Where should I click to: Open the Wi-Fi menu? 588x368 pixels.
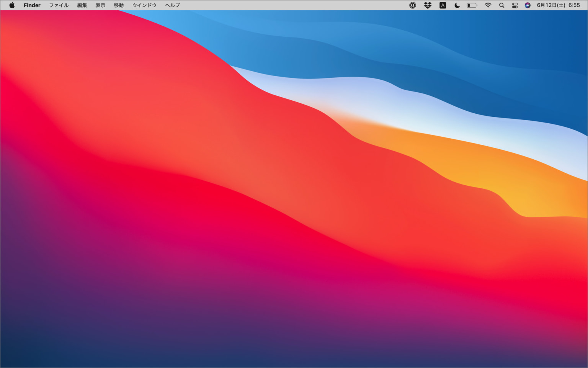(488, 5)
